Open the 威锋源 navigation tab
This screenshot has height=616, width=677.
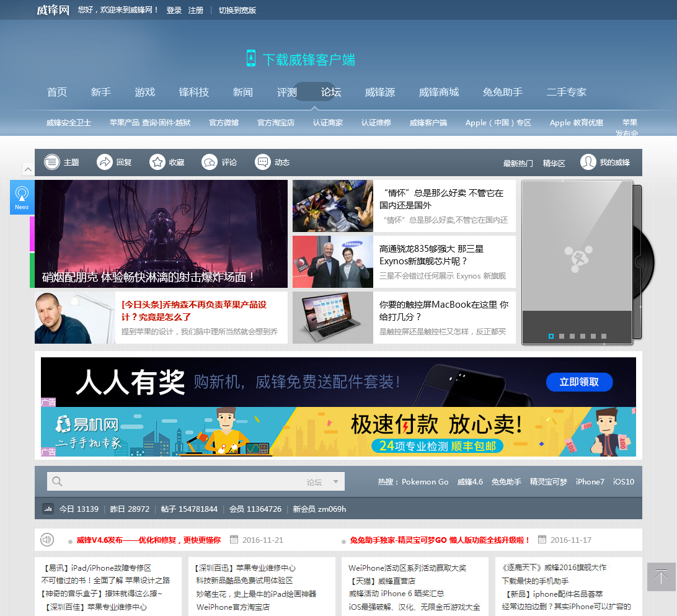click(x=380, y=92)
